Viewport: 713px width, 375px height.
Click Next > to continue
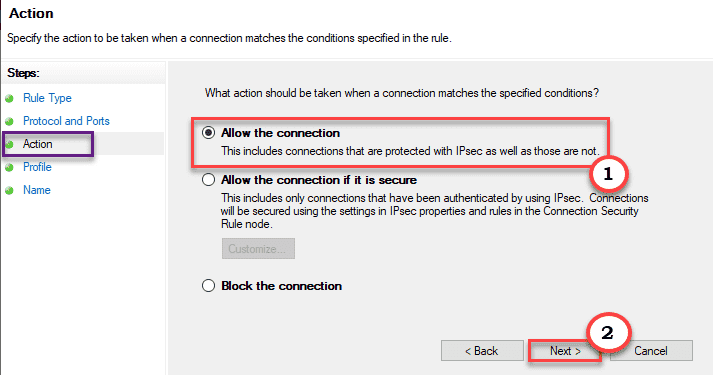[x=565, y=351]
